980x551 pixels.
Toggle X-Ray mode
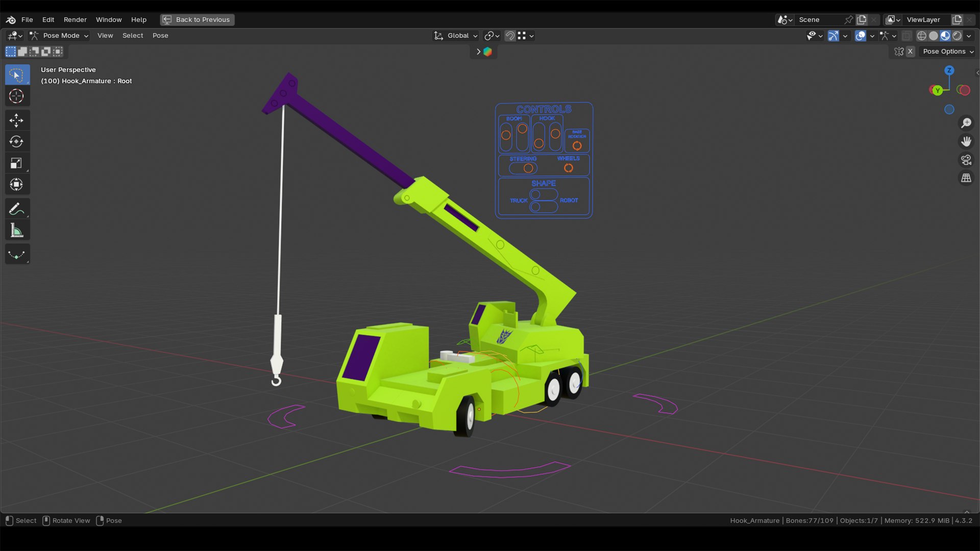(907, 36)
